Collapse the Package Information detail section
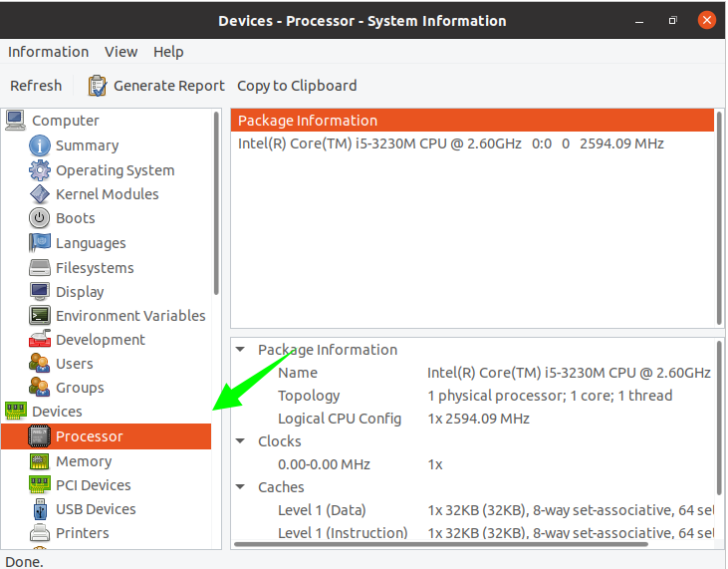Image resolution: width=728 pixels, height=569 pixels. click(240, 350)
